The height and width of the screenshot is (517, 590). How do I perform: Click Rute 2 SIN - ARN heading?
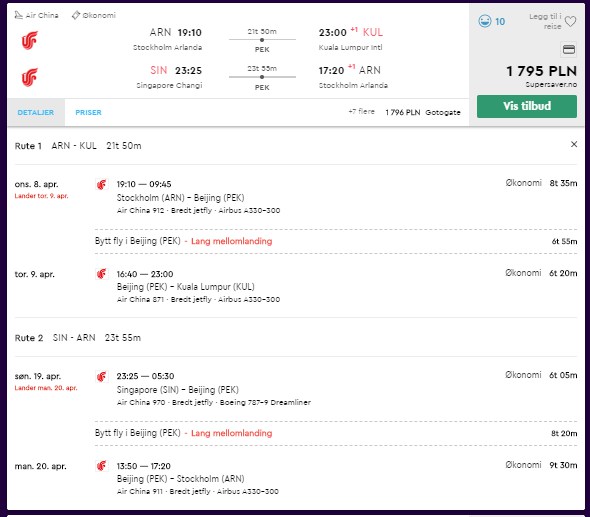coord(78,338)
